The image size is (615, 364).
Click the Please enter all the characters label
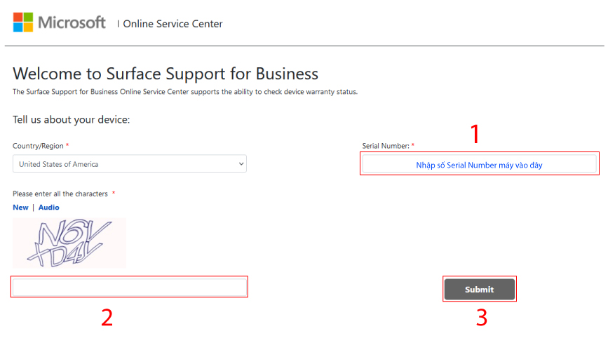(60, 194)
